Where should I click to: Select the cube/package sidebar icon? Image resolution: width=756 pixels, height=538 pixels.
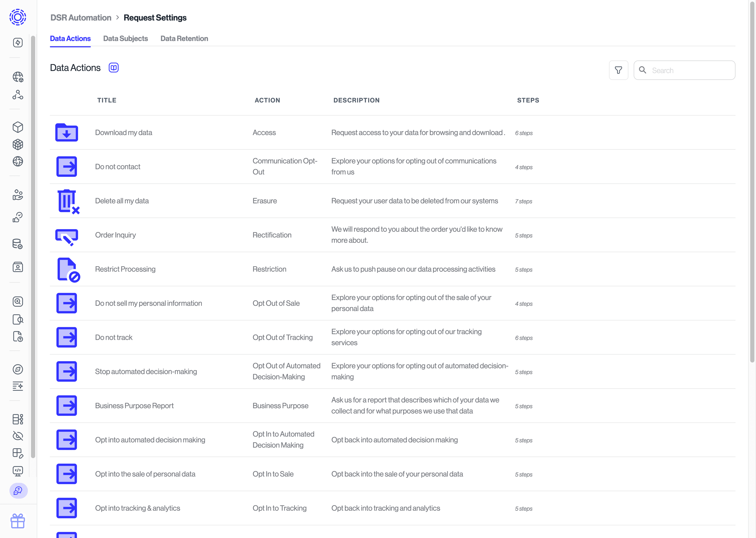point(18,127)
